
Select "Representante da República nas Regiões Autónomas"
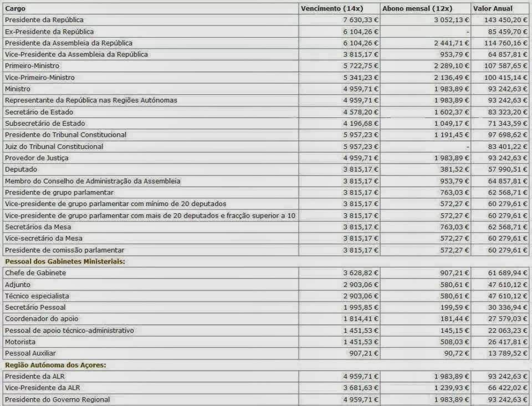point(91,100)
